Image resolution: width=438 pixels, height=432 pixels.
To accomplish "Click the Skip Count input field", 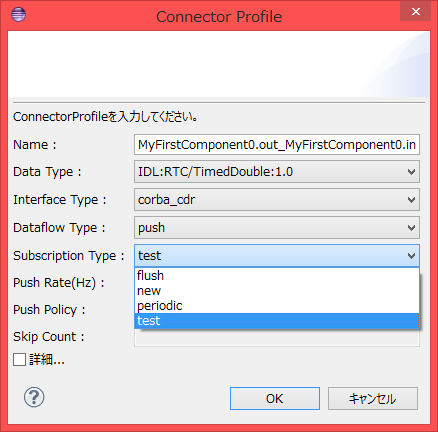I will click(x=277, y=338).
